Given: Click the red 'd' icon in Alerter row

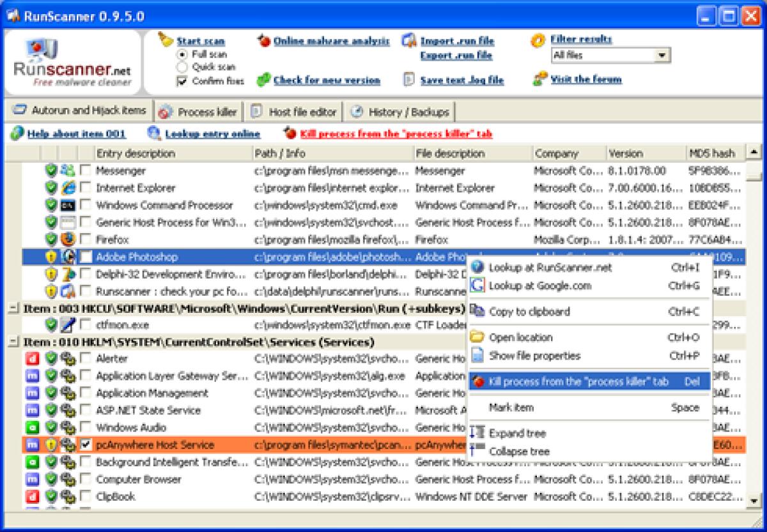Looking at the screenshot, I should coord(33,358).
